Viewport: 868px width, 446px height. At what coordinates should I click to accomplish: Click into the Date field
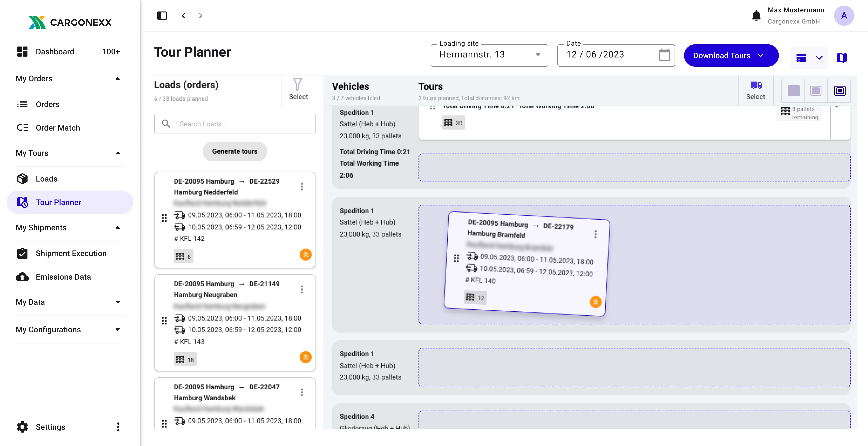(616, 55)
